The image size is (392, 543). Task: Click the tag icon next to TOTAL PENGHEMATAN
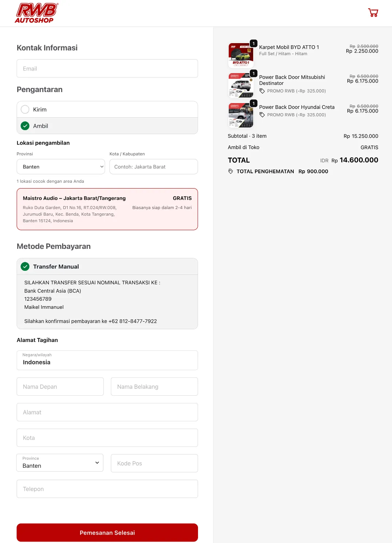click(x=231, y=171)
